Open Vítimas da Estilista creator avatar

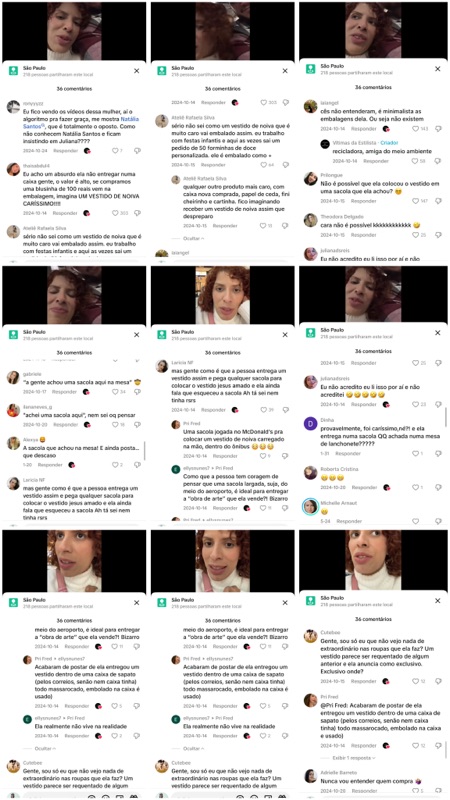(x=324, y=144)
